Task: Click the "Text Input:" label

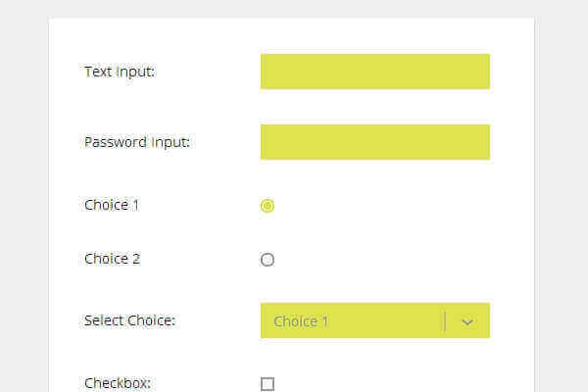Action: coord(120,72)
